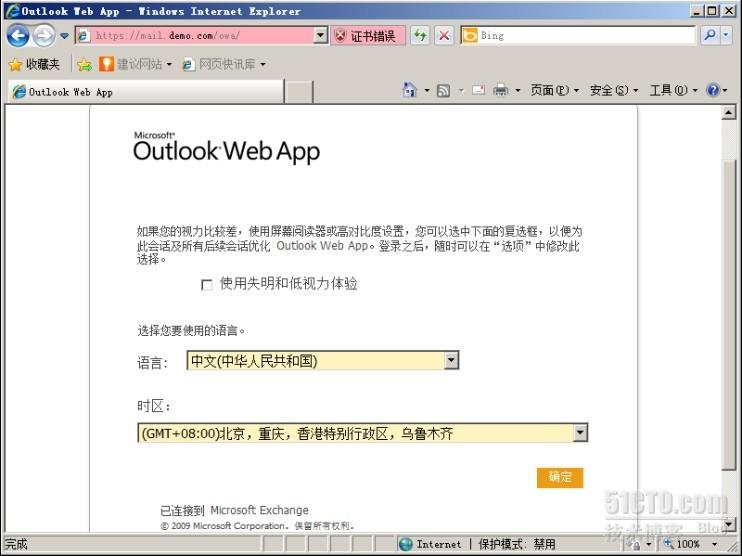Open the 页面(P) page menu
Screen dimensions: 742x556
pyautogui.click(x=554, y=90)
